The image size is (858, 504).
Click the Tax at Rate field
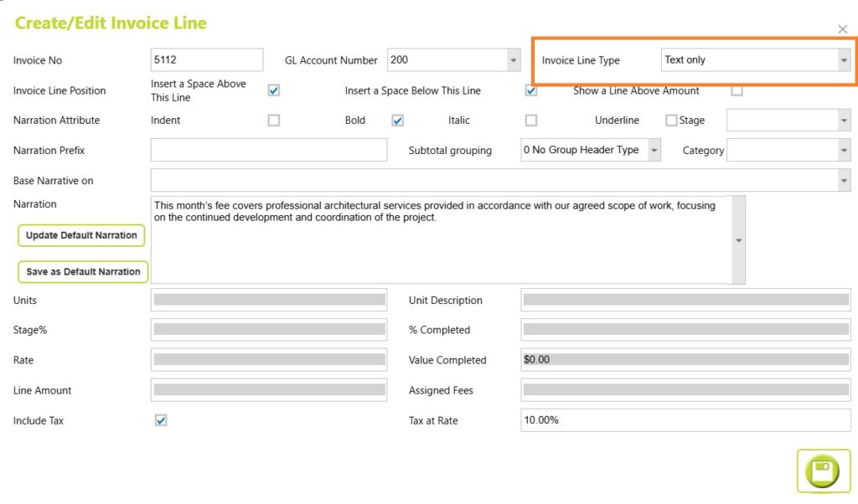(685, 420)
